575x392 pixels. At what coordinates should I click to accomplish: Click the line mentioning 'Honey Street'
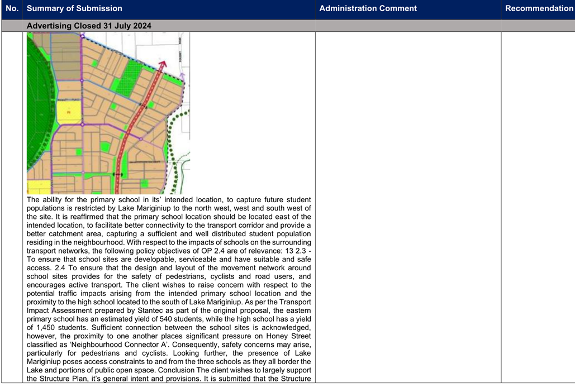click(x=169, y=336)
